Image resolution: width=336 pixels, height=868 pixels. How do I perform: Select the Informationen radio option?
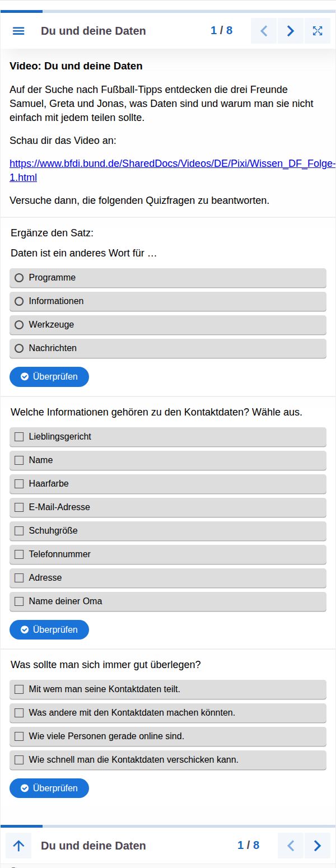coord(168,301)
